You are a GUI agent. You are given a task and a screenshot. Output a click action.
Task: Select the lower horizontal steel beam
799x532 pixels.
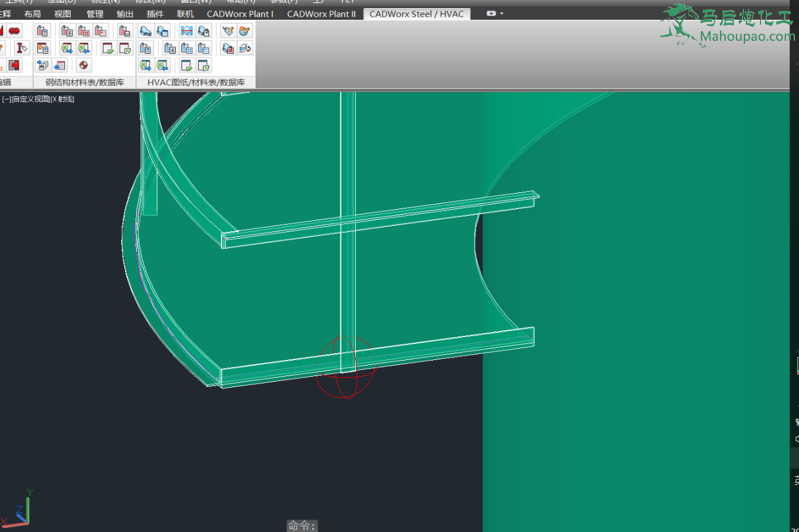tap(378, 358)
